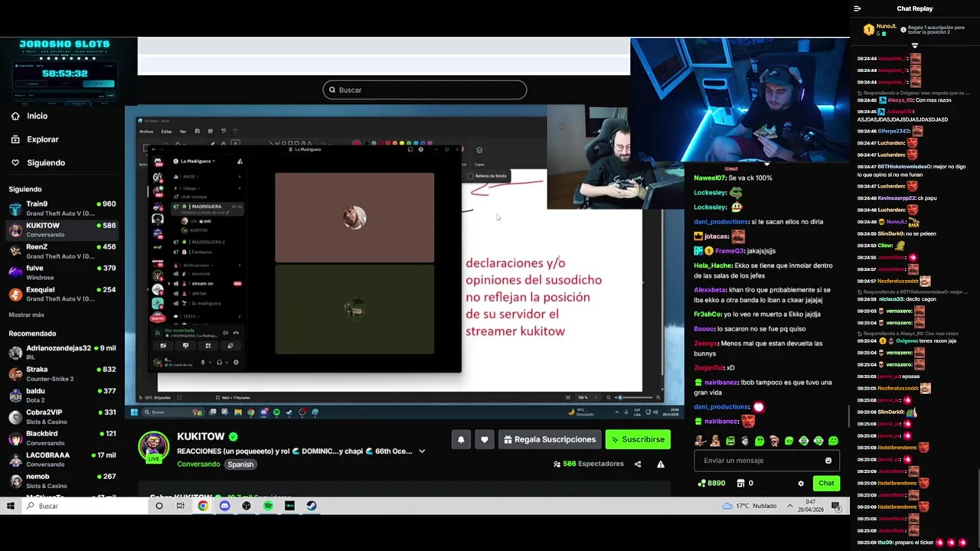980x551 pixels.
Task: Toggle notification bell for KUKITOW
Action: point(461,439)
